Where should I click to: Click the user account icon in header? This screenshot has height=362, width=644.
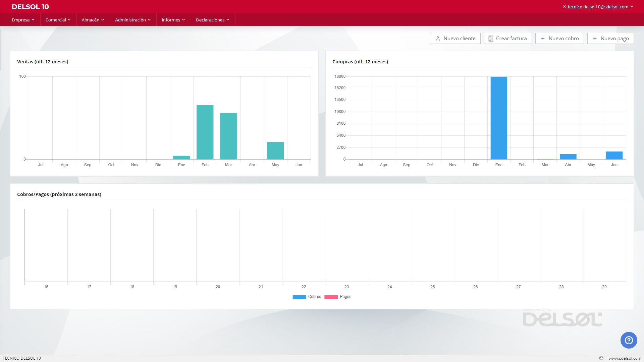pyautogui.click(x=565, y=7)
